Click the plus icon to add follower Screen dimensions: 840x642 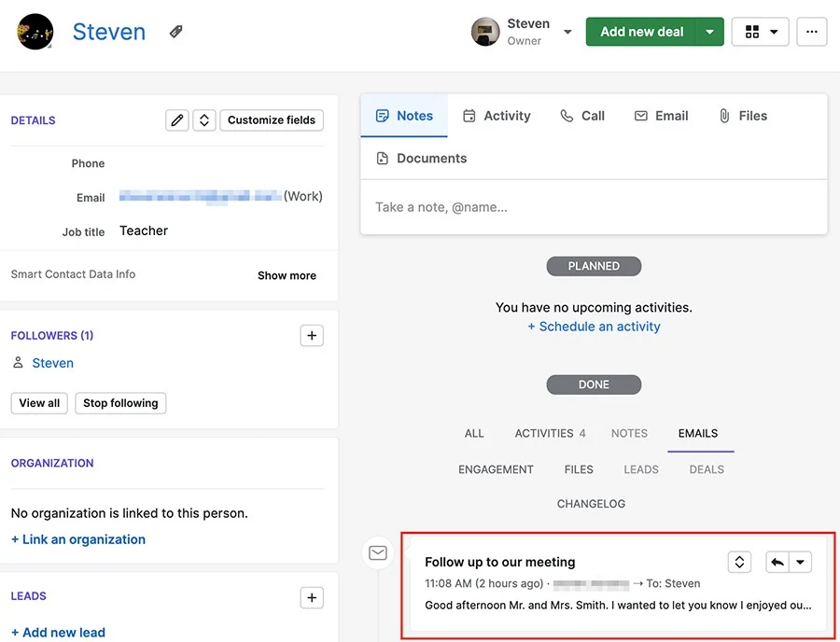[312, 336]
